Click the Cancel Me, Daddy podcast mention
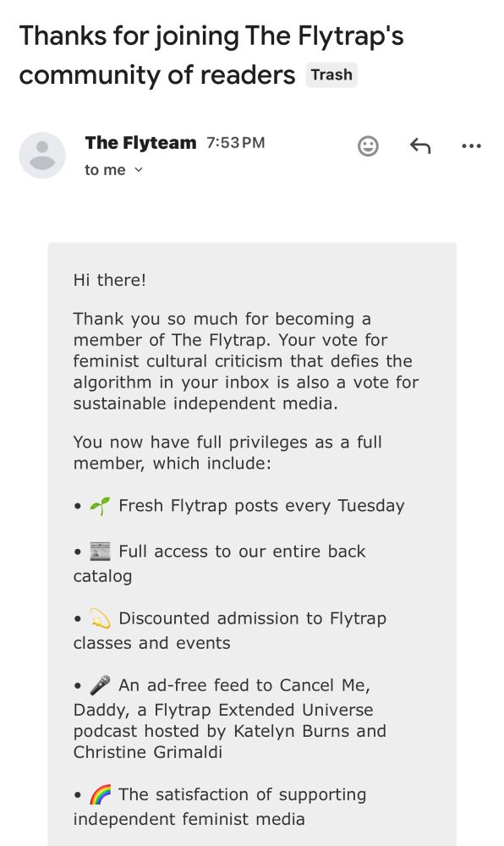504x846 pixels. [x=330, y=685]
